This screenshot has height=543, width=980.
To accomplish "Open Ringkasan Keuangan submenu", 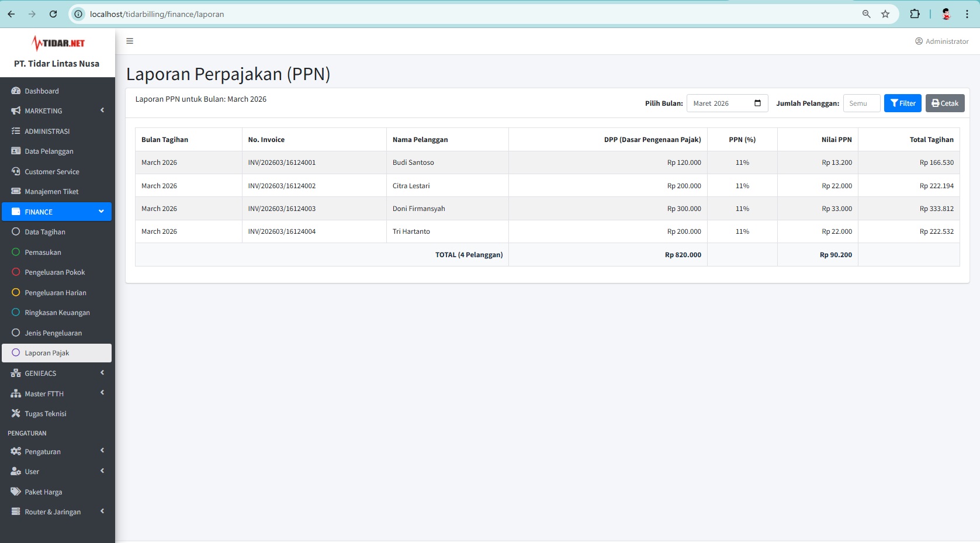I will pos(57,313).
